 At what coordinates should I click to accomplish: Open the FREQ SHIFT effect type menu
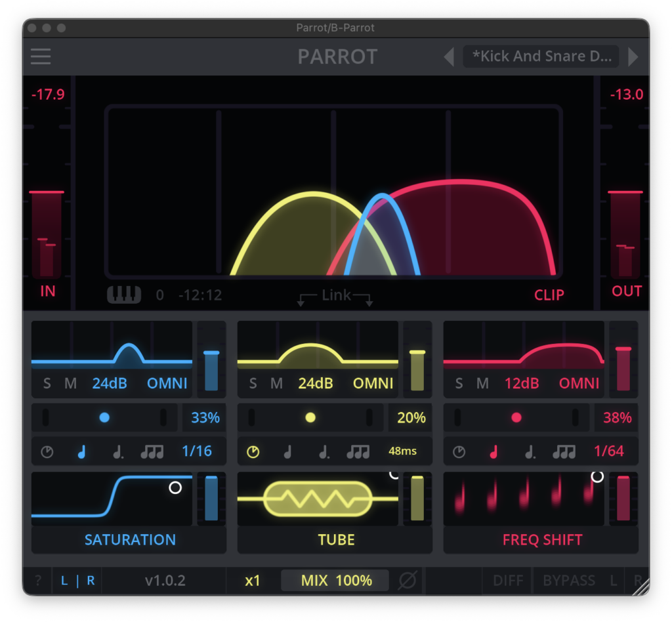click(x=541, y=540)
